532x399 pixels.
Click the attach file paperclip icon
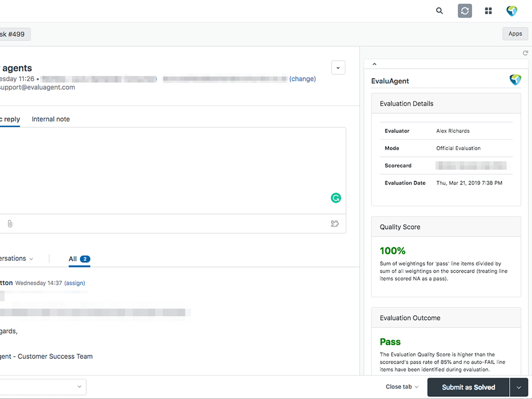pos(10,224)
